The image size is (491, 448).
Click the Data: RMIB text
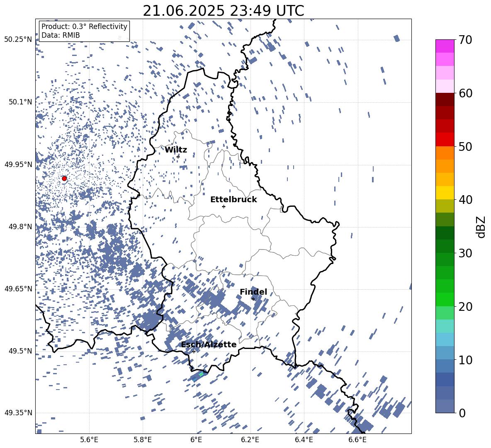point(61,35)
